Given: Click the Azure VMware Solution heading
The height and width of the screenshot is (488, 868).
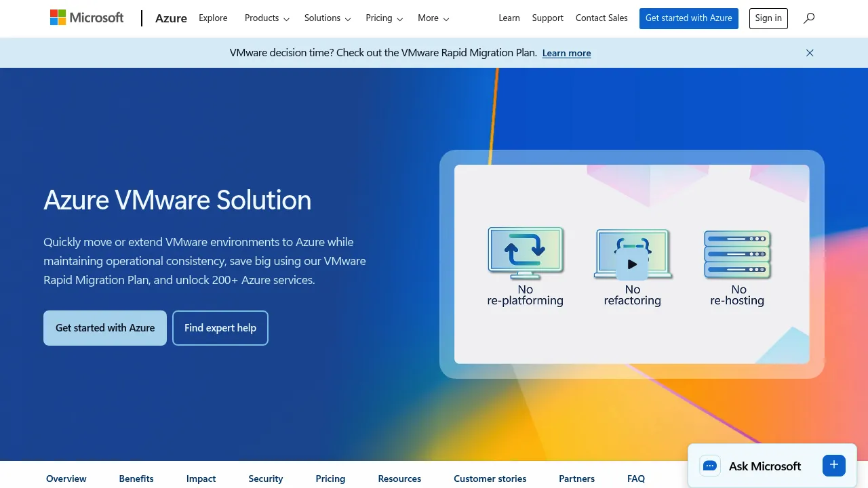Looking at the screenshot, I should click(x=178, y=200).
